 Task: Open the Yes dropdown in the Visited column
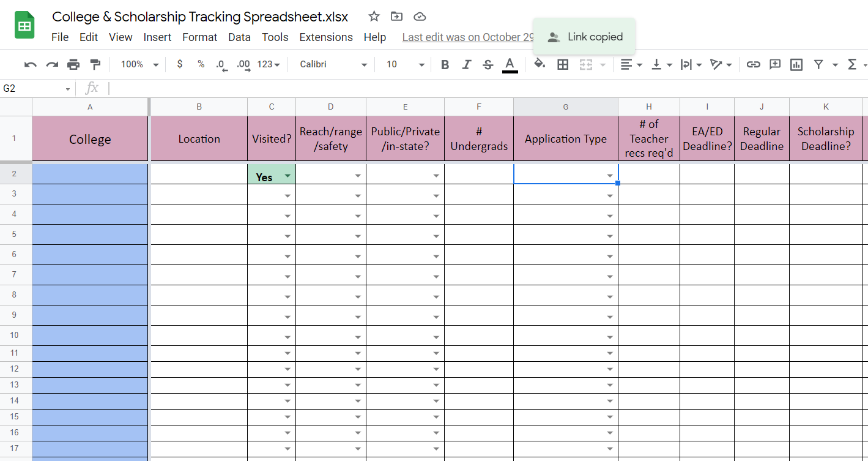(x=287, y=176)
